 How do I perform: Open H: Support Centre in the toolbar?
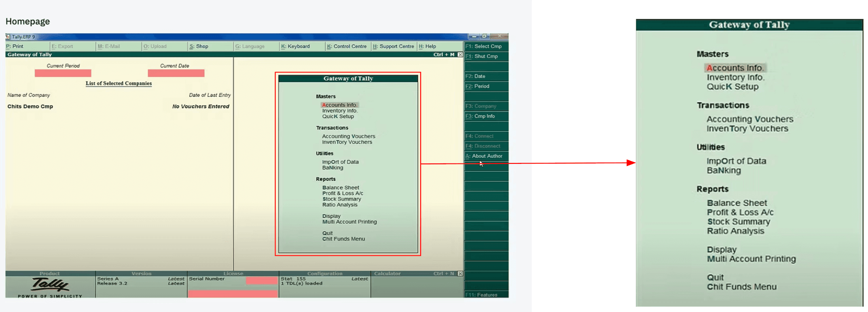(394, 47)
